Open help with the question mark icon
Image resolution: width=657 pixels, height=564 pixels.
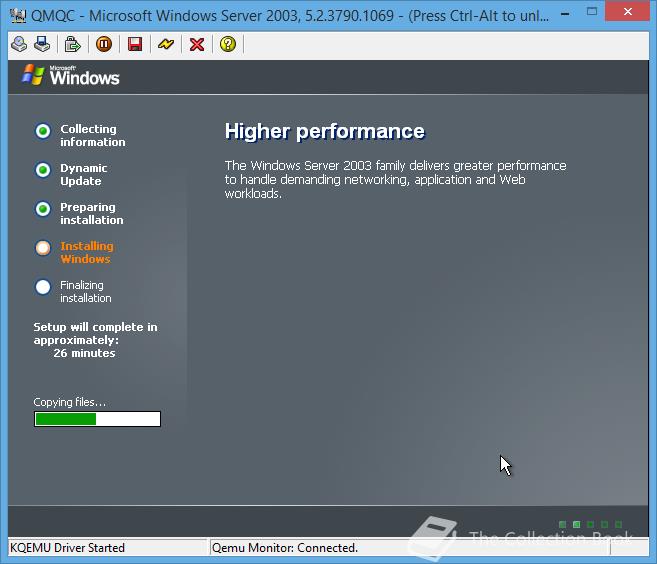click(228, 44)
